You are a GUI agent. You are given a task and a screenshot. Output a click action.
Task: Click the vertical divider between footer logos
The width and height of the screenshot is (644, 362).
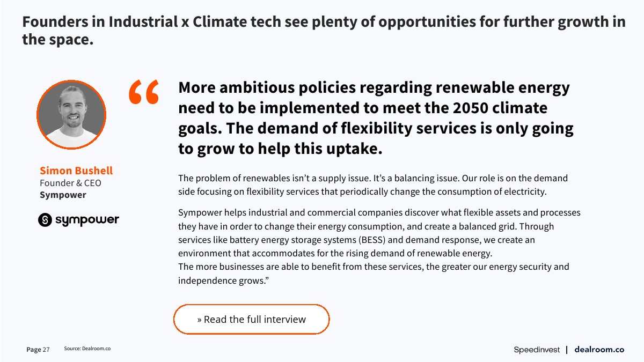point(567,350)
